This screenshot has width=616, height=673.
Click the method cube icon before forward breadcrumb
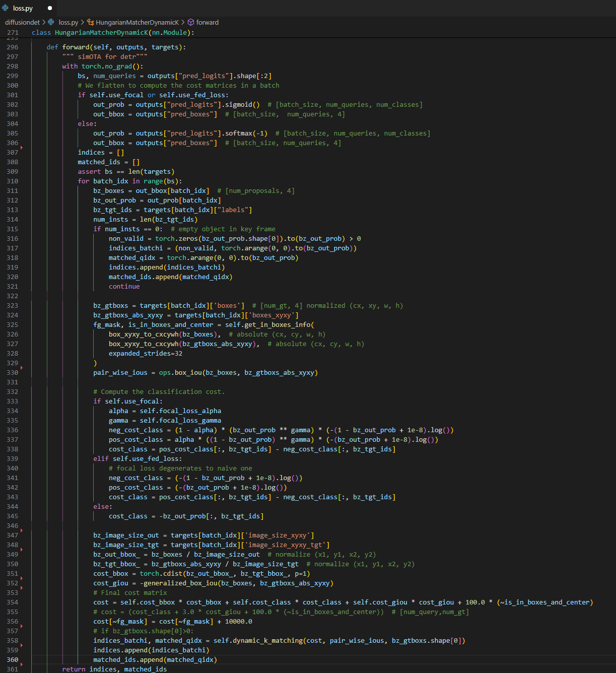[x=191, y=22]
